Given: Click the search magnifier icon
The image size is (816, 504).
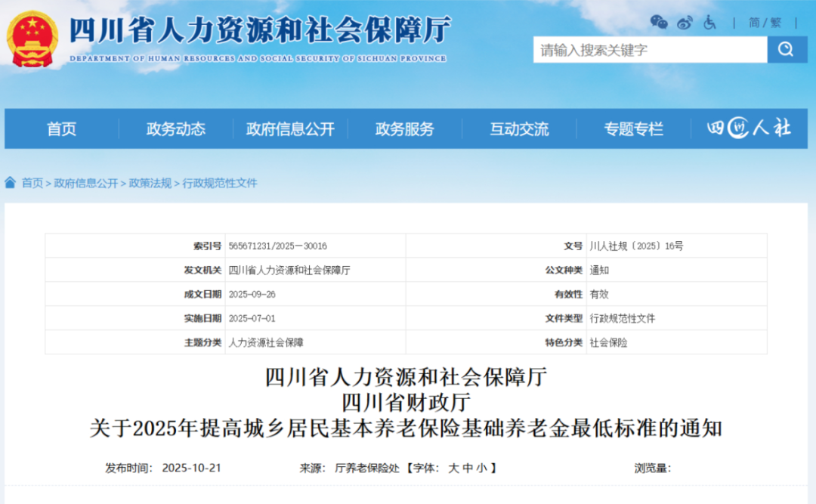Looking at the screenshot, I should 786,50.
